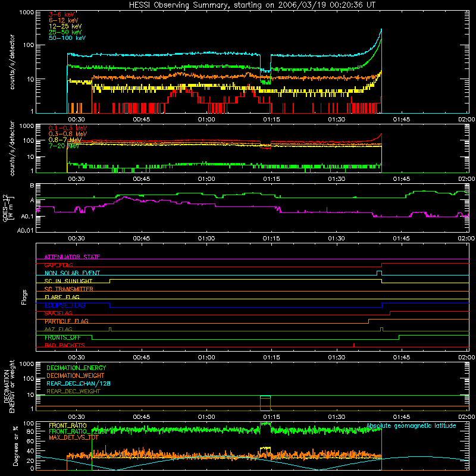Click the SC_TRANSMITTER flag label
The width and height of the screenshot is (476, 476).
point(69,289)
